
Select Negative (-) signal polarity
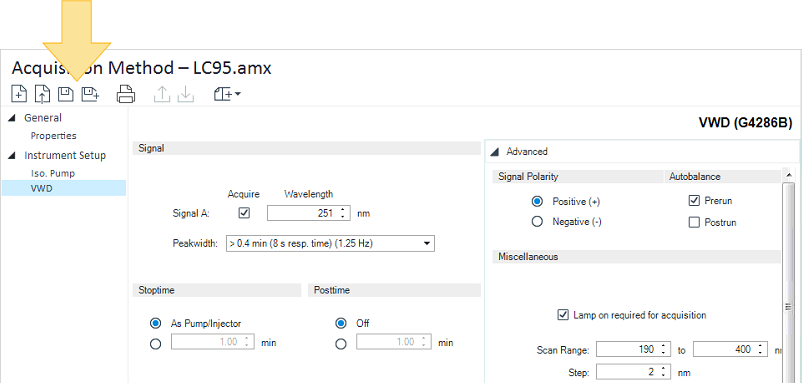(x=537, y=222)
